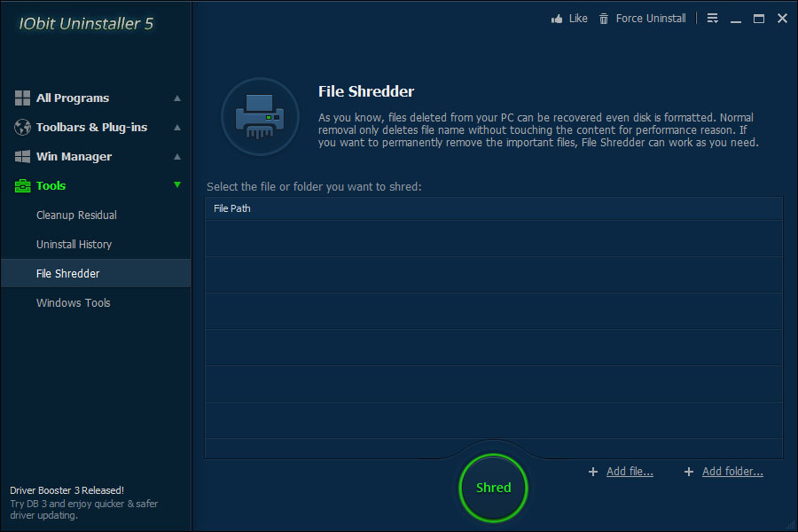Click the Tools toolbox icon
The height and width of the screenshot is (532, 798).
[21, 185]
